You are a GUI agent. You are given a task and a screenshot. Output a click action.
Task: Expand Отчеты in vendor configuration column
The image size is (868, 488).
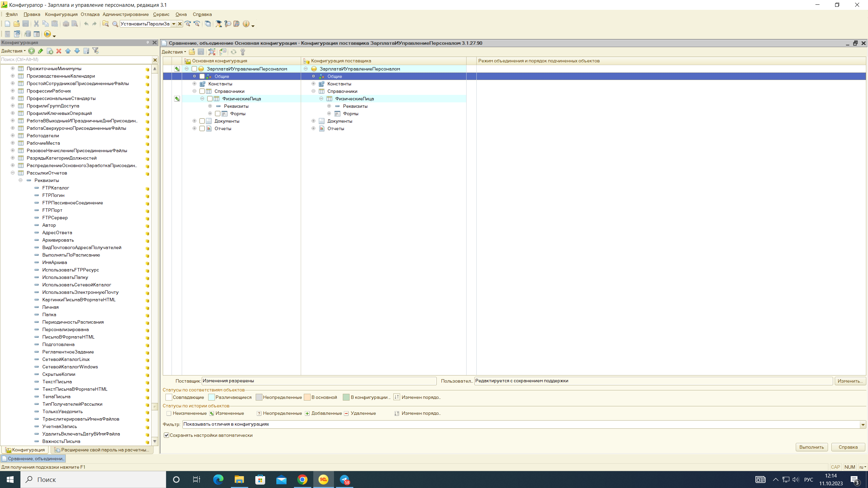pos(313,128)
